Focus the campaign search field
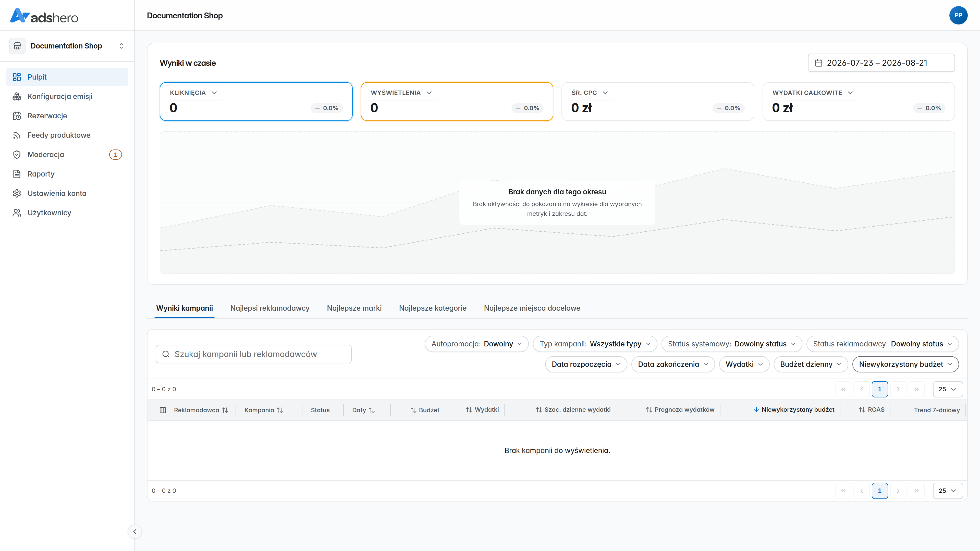 253,354
